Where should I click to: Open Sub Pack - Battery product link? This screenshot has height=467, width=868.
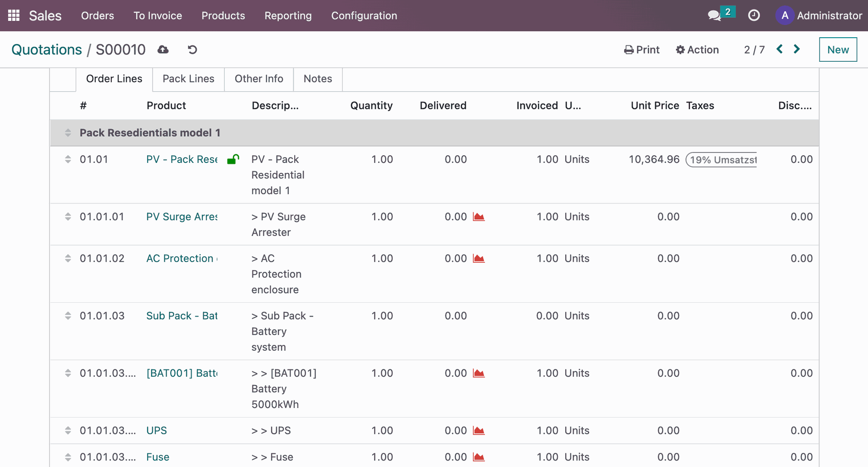point(182,315)
